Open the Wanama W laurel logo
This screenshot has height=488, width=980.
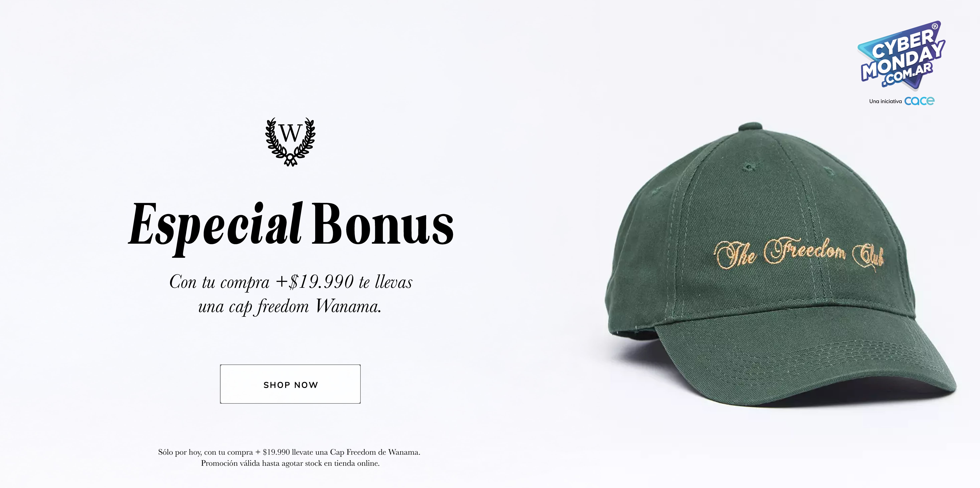coord(290,141)
